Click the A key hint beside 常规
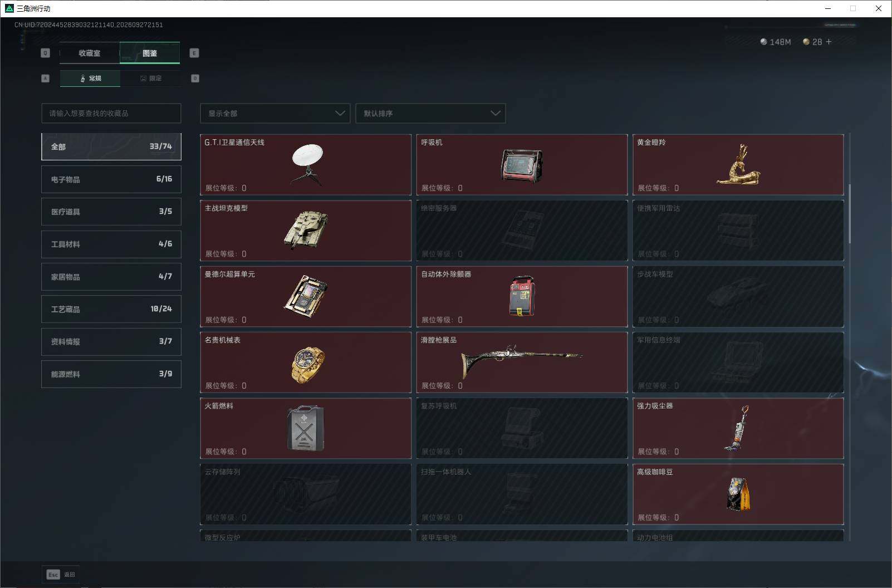Viewport: 892px width, 588px height. click(x=46, y=79)
